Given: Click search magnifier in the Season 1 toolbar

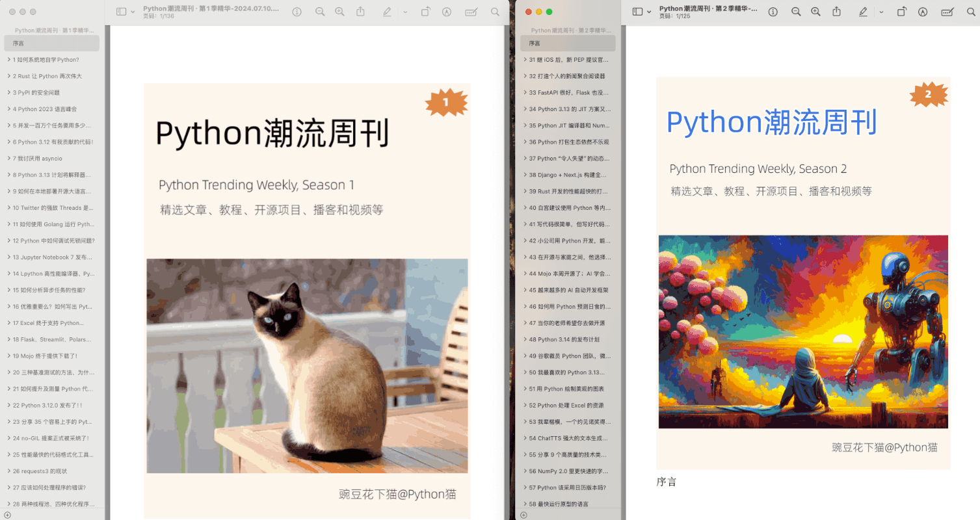Looking at the screenshot, I should pyautogui.click(x=496, y=12).
